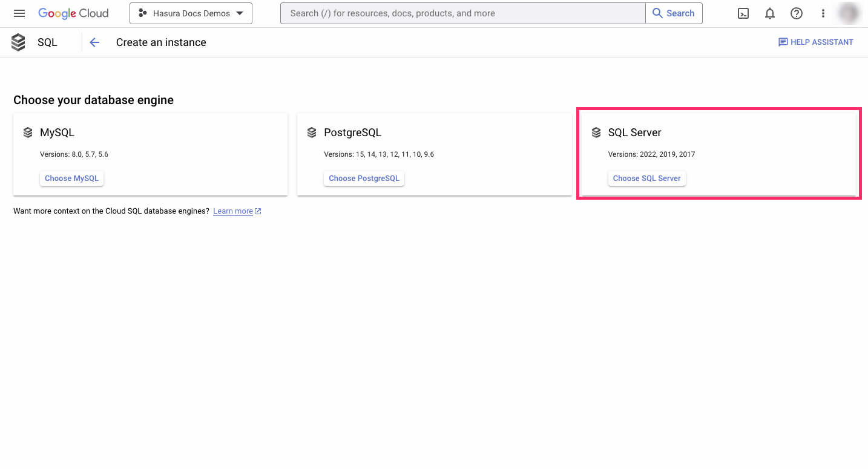The width and height of the screenshot is (868, 469).
Task: Activate Cloud Shell terminal icon
Action: [743, 13]
